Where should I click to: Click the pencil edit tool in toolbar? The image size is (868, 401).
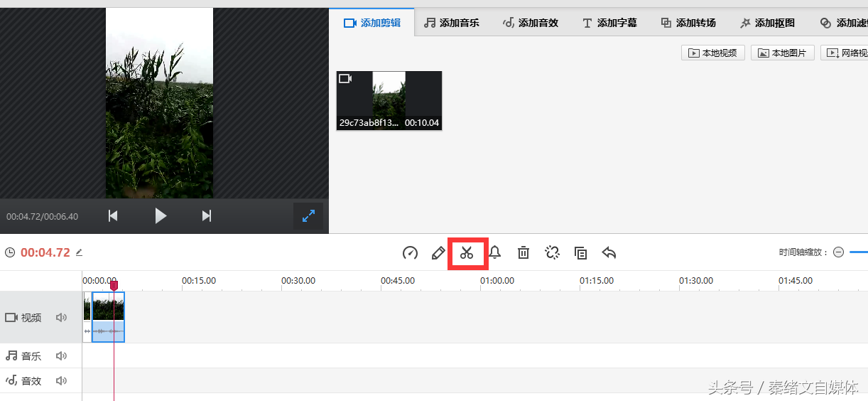point(438,252)
